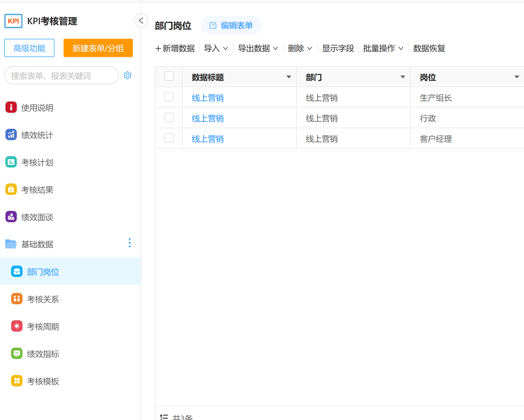Open the 使用说明 red info icon
The width and height of the screenshot is (524, 420).
(x=11, y=107)
